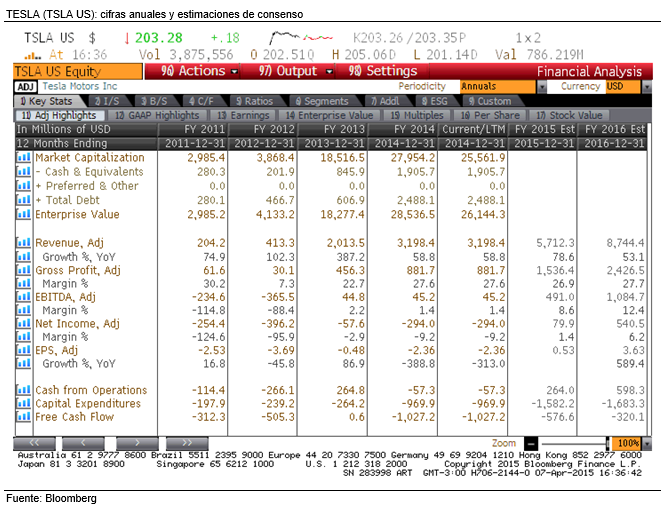Click chart icon beside Market Capitalization row
668x511 pixels.
23,158
